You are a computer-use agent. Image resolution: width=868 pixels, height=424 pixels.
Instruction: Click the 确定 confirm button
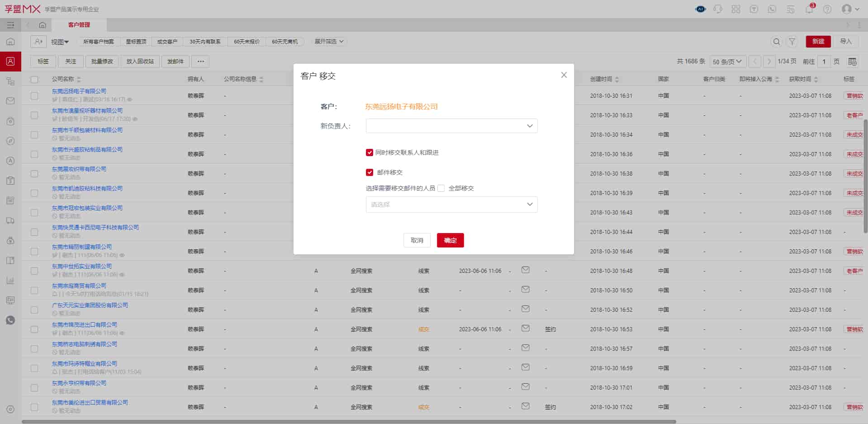point(450,240)
